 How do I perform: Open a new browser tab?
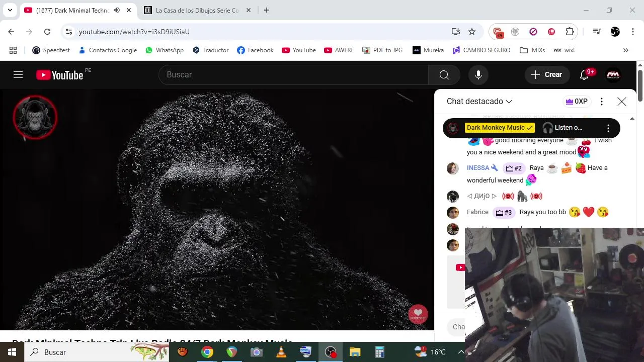click(267, 10)
